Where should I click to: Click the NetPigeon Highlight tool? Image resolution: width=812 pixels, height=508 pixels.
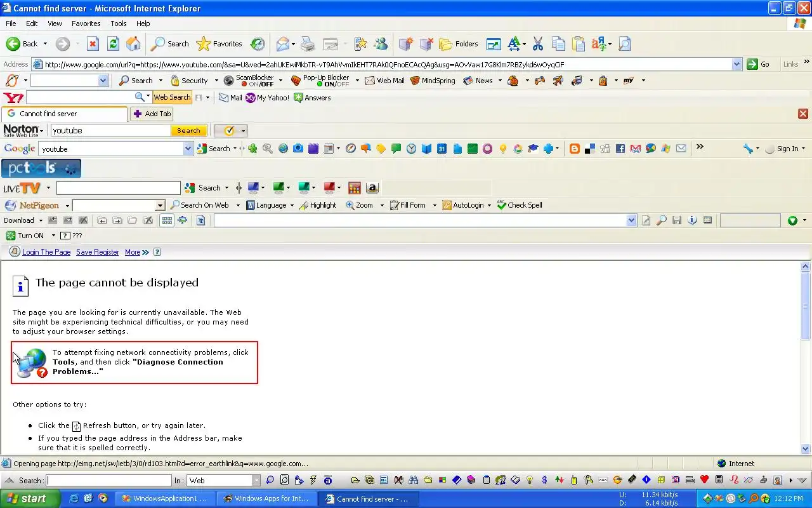tap(318, 205)
